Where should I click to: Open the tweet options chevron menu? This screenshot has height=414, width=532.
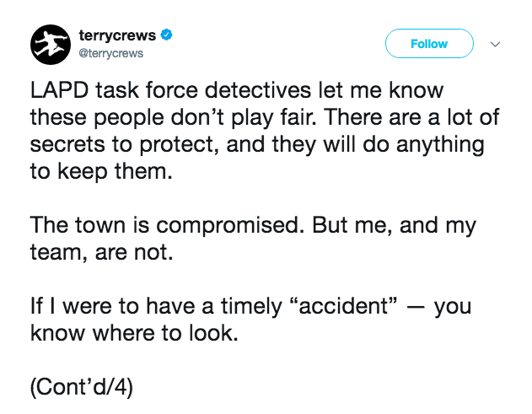click(495, 44)
